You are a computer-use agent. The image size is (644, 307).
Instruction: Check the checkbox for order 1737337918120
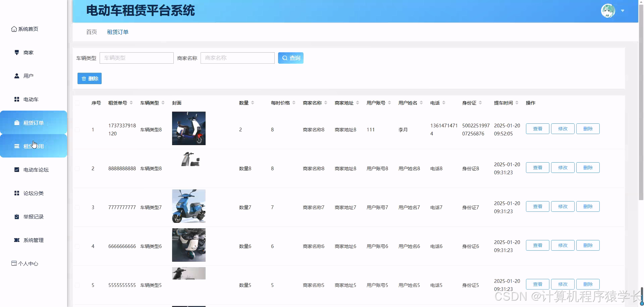[x=77, y=130]
